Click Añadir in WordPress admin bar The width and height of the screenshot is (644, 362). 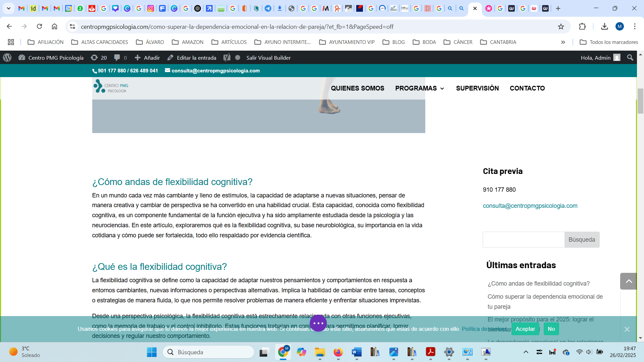pos(147,58)
